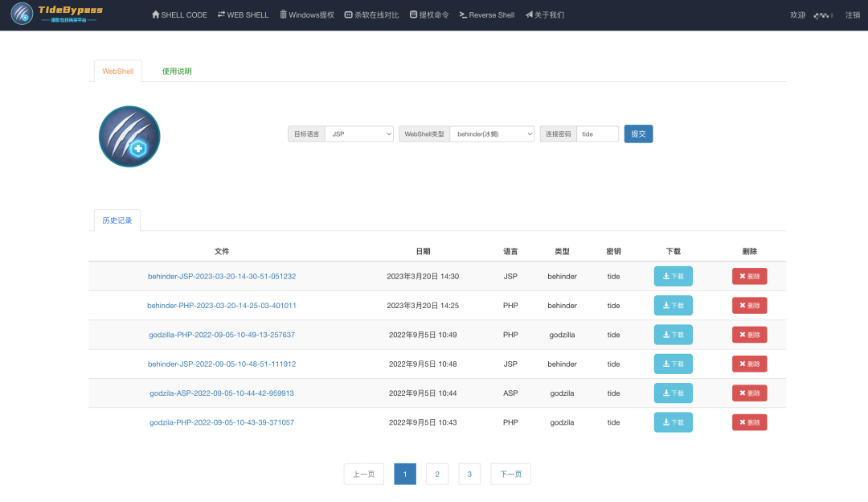The width and height of the screenshot is (868, 502).
Task: Click the TideBypass logo in the navbar
Action: tap(57, 14)
